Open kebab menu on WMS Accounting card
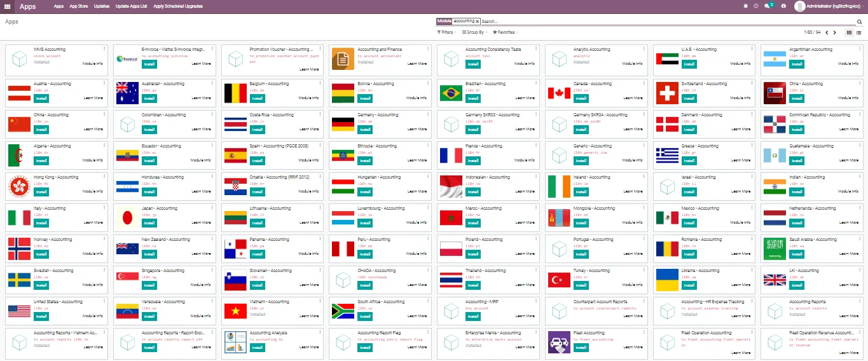The height and width of the screenshot is (361, 868). (x=105, y=48)
